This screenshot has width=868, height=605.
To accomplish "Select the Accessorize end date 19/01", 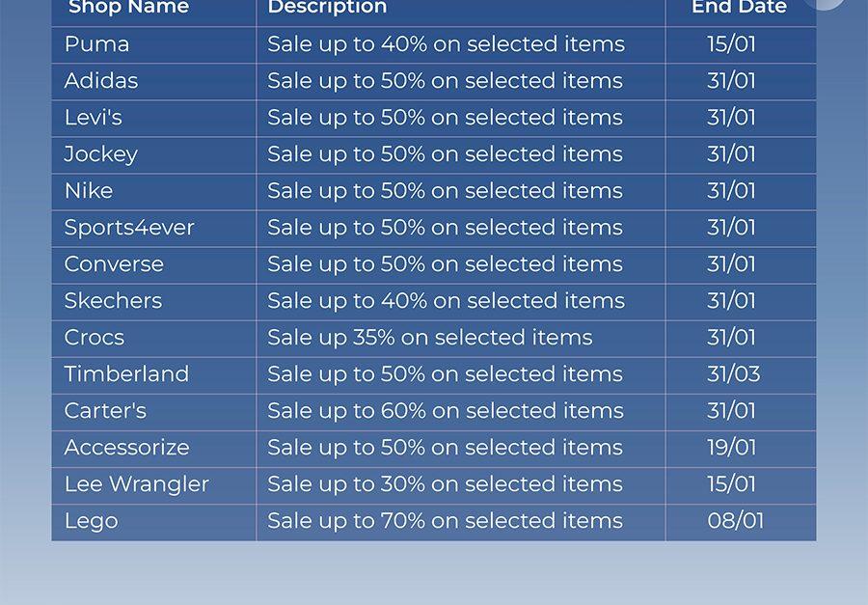I will (x=731, y=448).
